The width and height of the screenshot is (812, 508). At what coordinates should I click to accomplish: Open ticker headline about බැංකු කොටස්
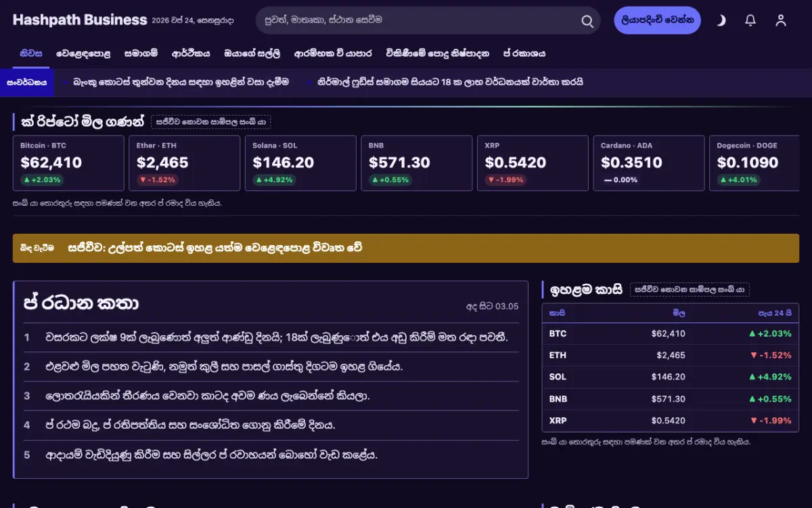point(181,82)
